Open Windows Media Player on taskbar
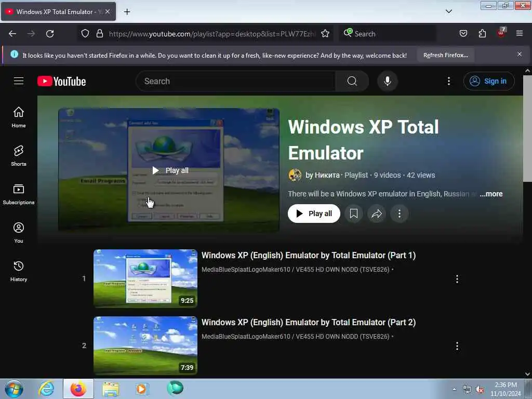Image resolution: width=532 pixels, height=399 pixels. [142, 389]
